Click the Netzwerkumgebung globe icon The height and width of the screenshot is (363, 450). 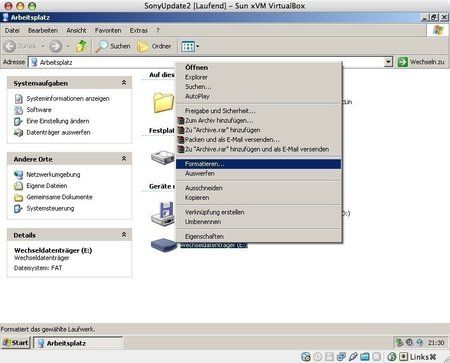(18, 175)
